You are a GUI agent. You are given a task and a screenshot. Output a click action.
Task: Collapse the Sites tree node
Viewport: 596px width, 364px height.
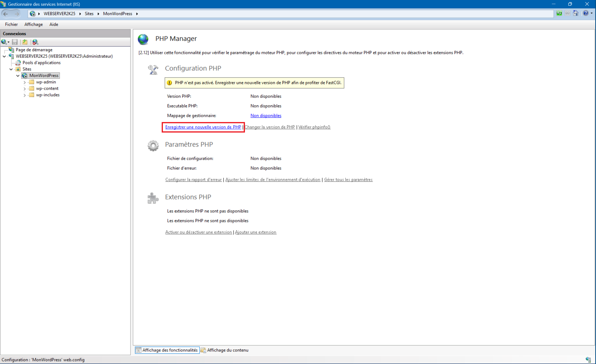click(x=11, y=69)
